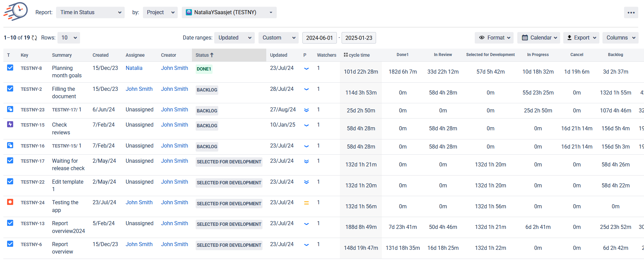The height and width of the screenshot is (264, 644).
Task: Open the Export menu
Action: tap(581, 38)
